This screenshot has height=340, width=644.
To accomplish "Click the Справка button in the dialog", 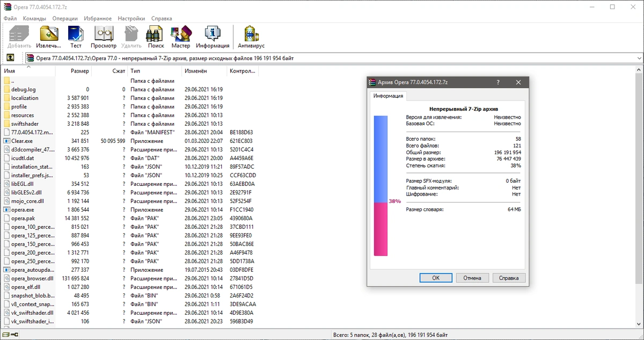I will tap(509, 278).
